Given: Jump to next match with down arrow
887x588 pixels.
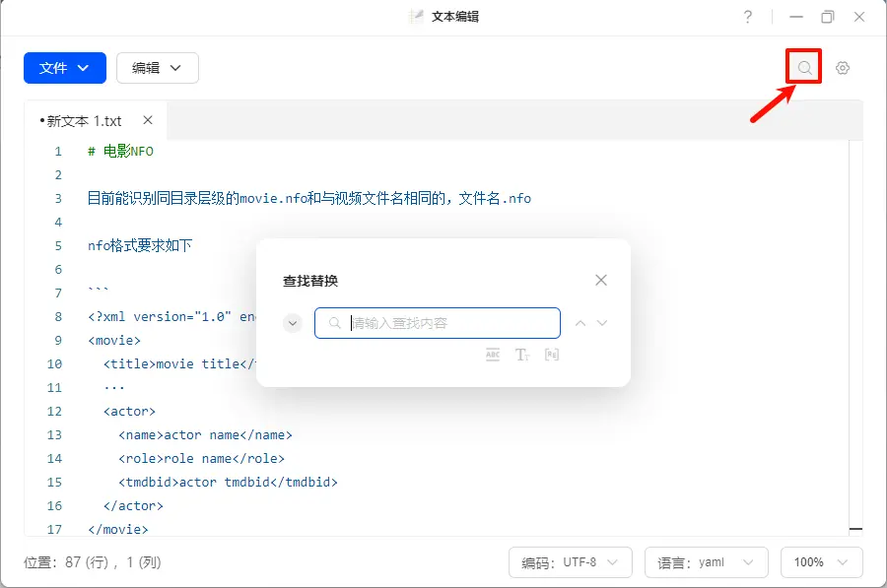Looking at the screenshot, I should [602, 323].
